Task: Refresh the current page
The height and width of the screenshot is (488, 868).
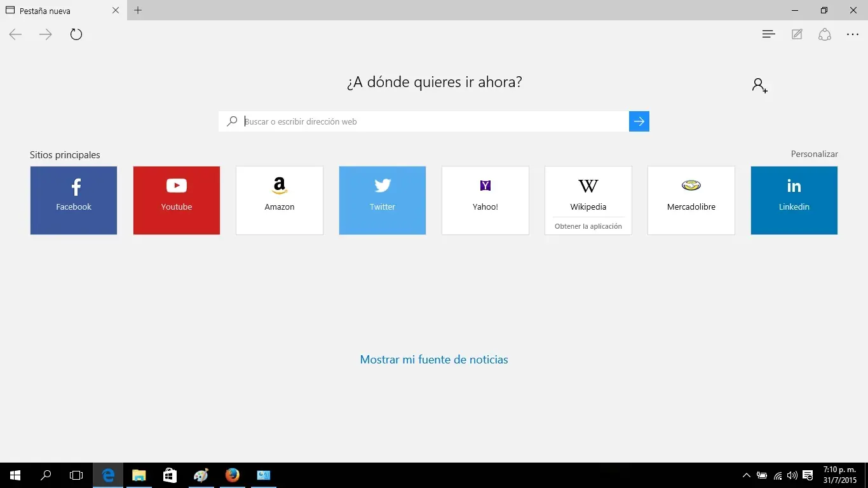Action: click(x=76, y=34)
